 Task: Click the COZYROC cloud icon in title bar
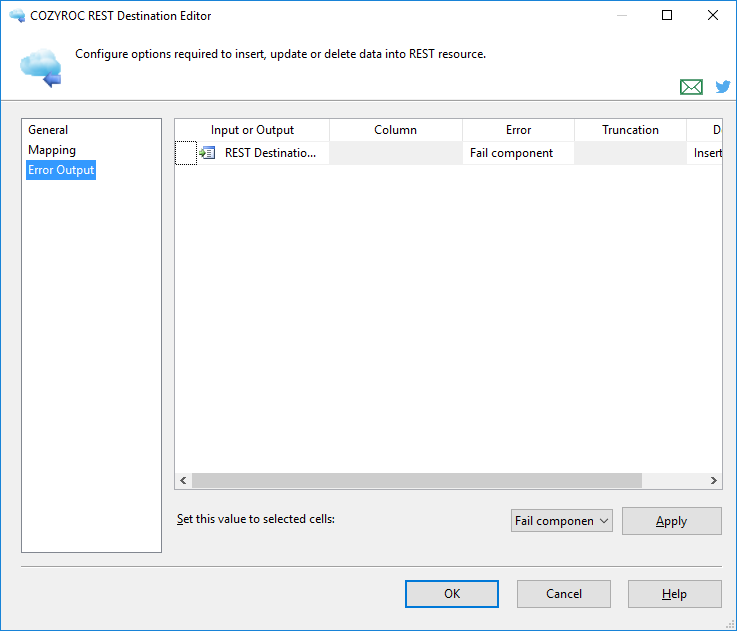click(x=17, y=16)
